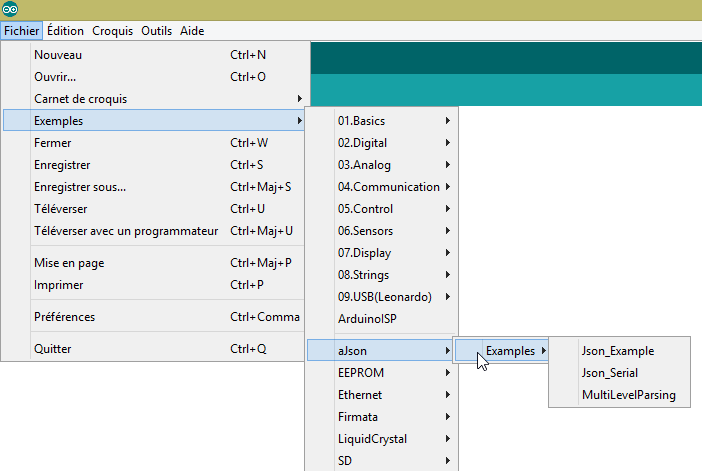Expand the 01.Basics examples submenu
This screenshot has height=471, width=702.
pos(361,121)
